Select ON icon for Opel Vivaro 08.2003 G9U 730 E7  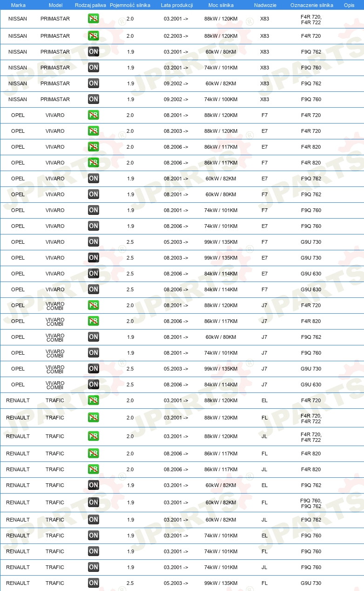pyautogui.click(x=94, y=258)
